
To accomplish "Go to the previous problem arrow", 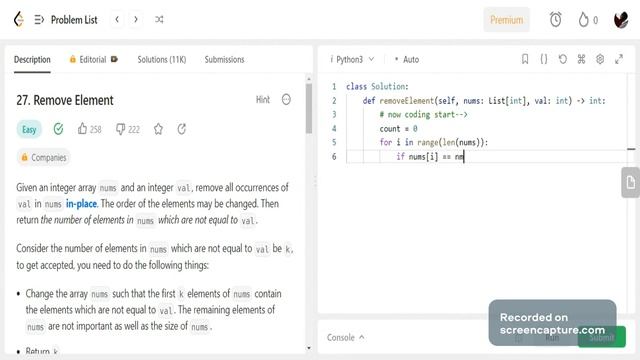I will click(x=117, y=19).
